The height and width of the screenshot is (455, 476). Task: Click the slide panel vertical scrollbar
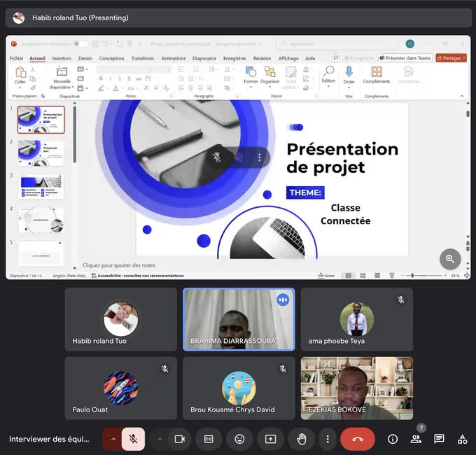coord(75,135)
